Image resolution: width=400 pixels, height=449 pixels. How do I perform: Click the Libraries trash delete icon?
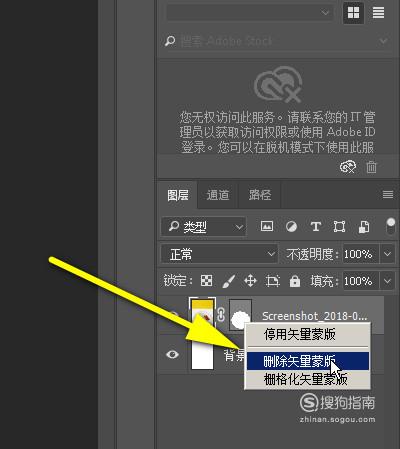371,167
